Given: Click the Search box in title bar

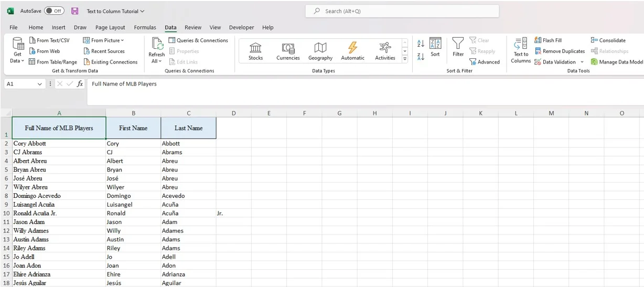Looking at the screenshot, I should (402, 11).
